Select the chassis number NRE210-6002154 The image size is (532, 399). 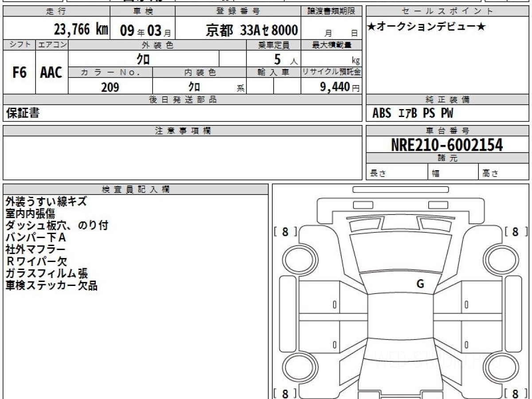pyautogui.click(x=447, y=145)
